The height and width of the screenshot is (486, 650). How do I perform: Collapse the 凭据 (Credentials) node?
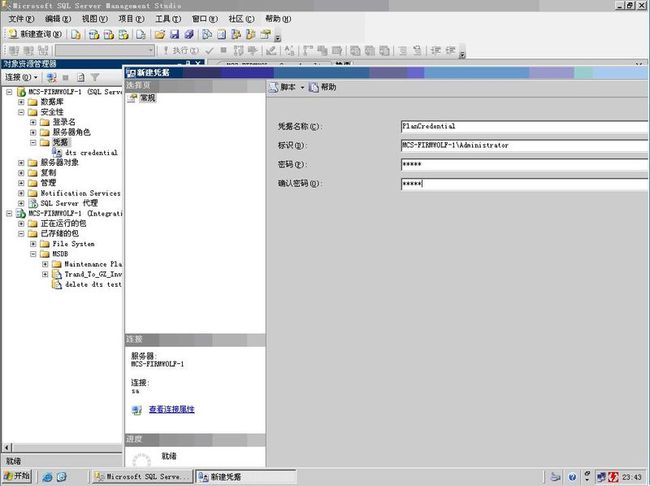point(33,143)
